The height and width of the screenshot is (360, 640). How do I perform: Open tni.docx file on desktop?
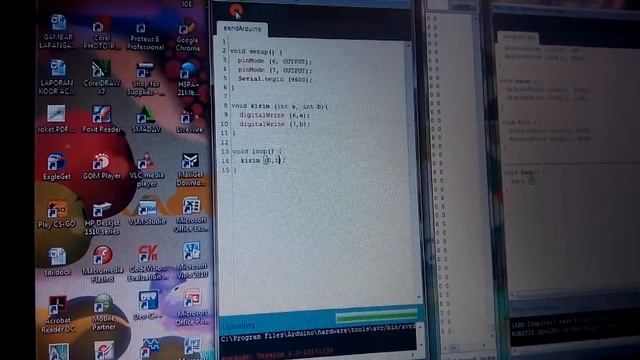[57, 262]
